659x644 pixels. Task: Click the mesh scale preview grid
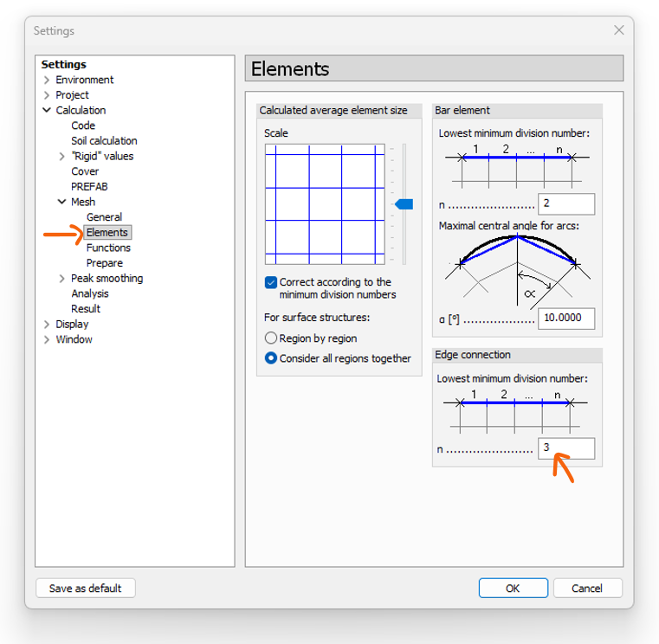coord(325,204)
